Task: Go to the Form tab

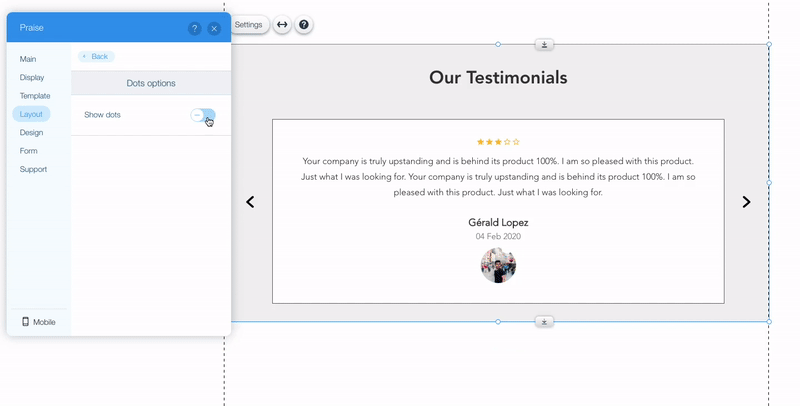Action: (28, 151)
